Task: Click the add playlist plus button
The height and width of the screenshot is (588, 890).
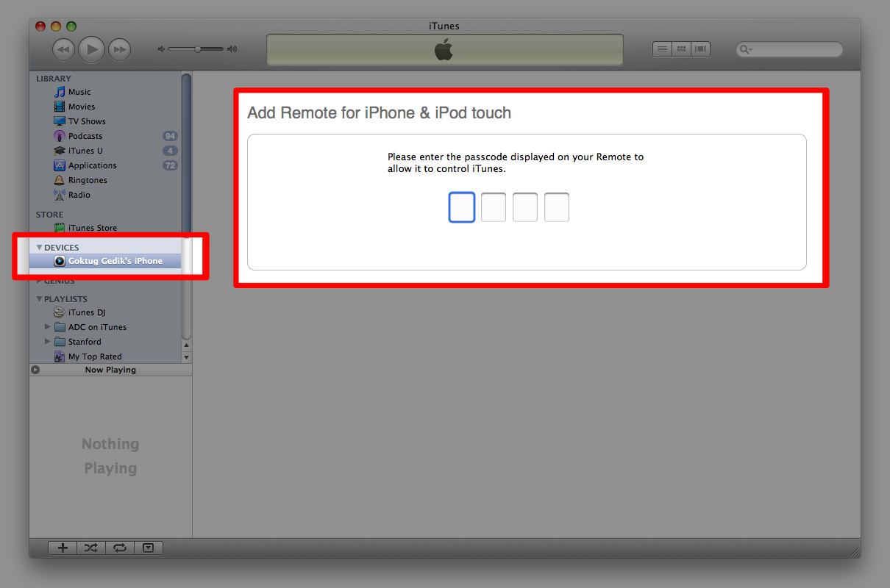Action: pyautogui.click(x=63, y=548)
